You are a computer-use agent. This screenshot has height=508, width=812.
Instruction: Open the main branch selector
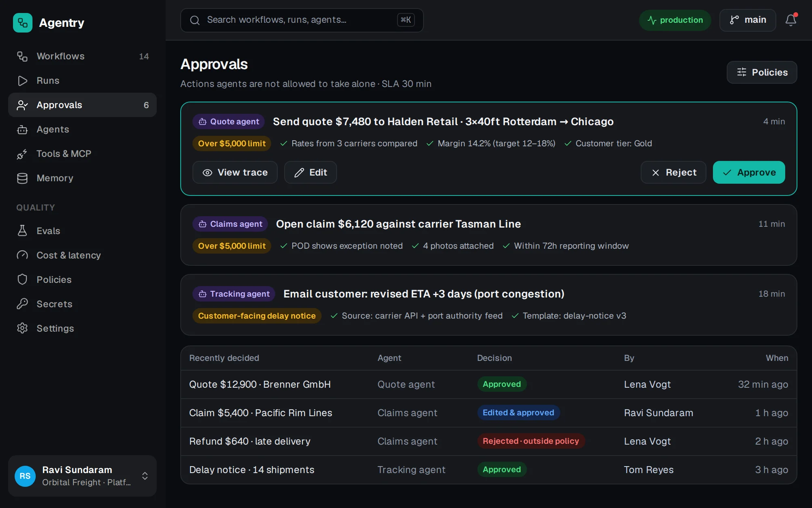pyautogui.click(x=747, y=20)
